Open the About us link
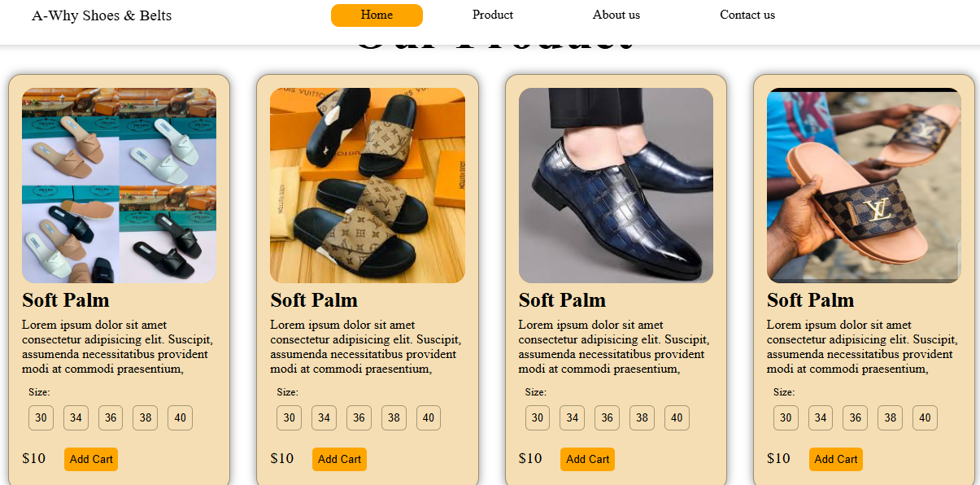 (616, 15)
